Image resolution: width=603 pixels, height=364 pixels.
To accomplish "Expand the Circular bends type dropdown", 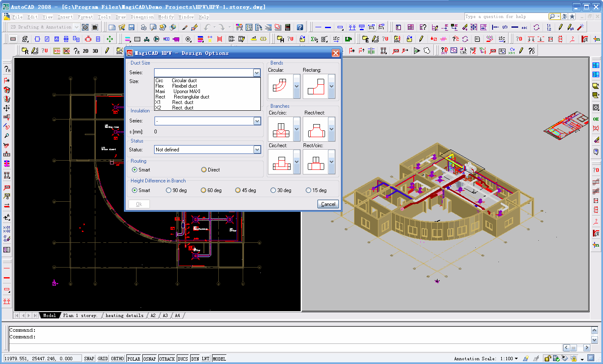I will click(296, 86).
